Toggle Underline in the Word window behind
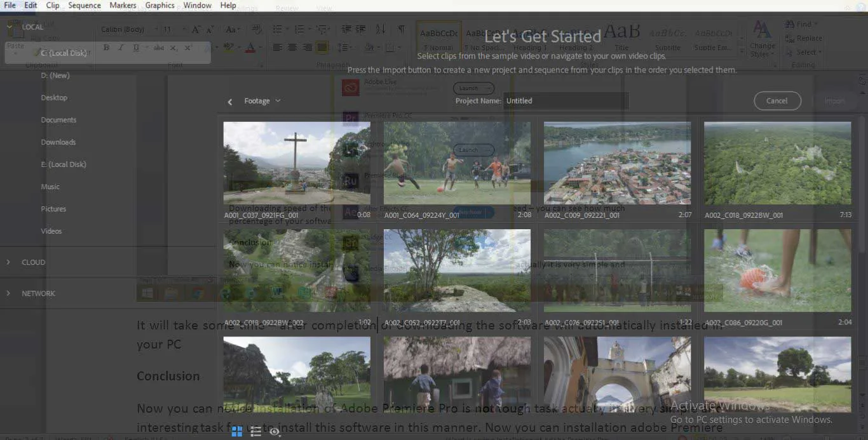The image size is (868, 440). (x=136, y=48)
